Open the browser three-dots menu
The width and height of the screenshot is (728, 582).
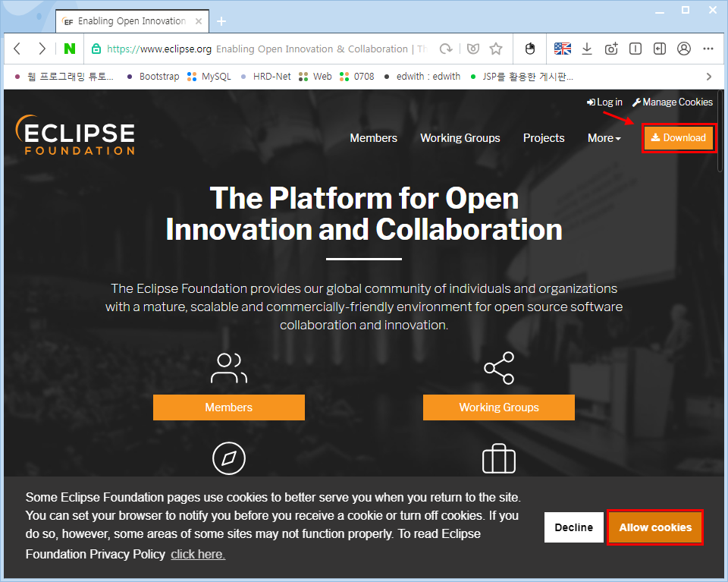coord(708,49)
